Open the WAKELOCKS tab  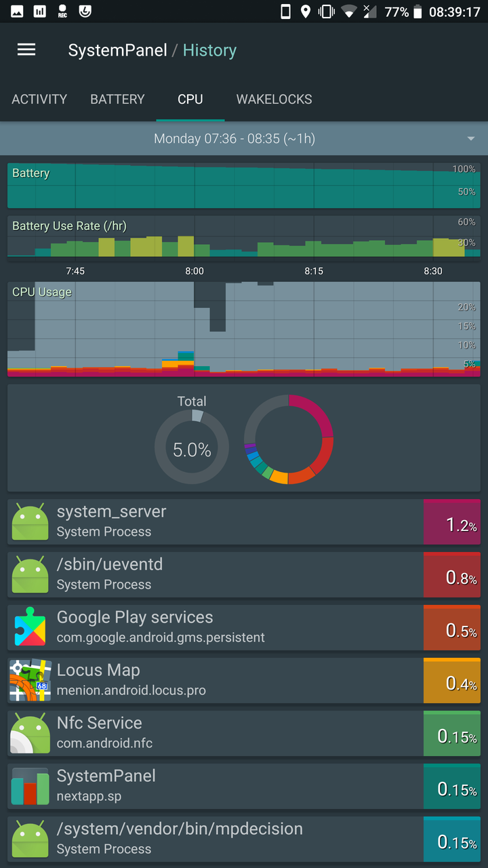click(x=274, y=99)
